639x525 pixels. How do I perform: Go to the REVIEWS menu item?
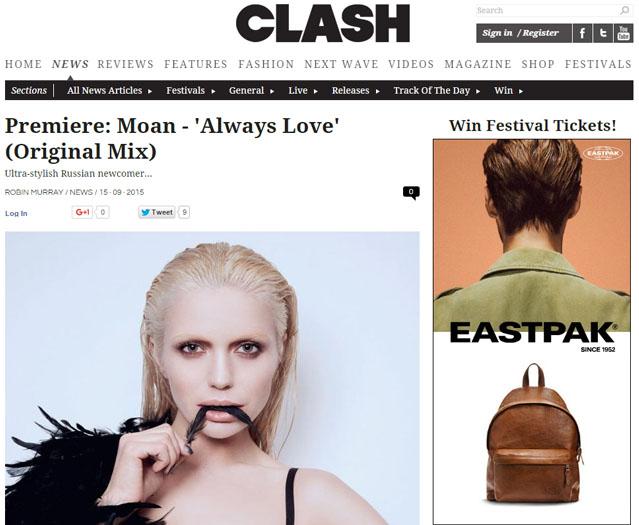point(126,64)
